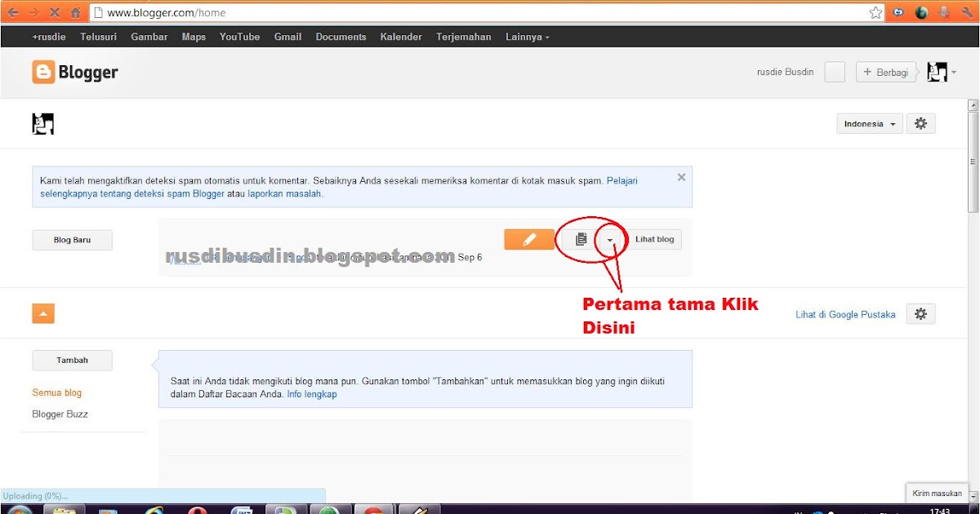Open Gmail in the Google bar
980x514 pixels.
(x=287, y=37)
